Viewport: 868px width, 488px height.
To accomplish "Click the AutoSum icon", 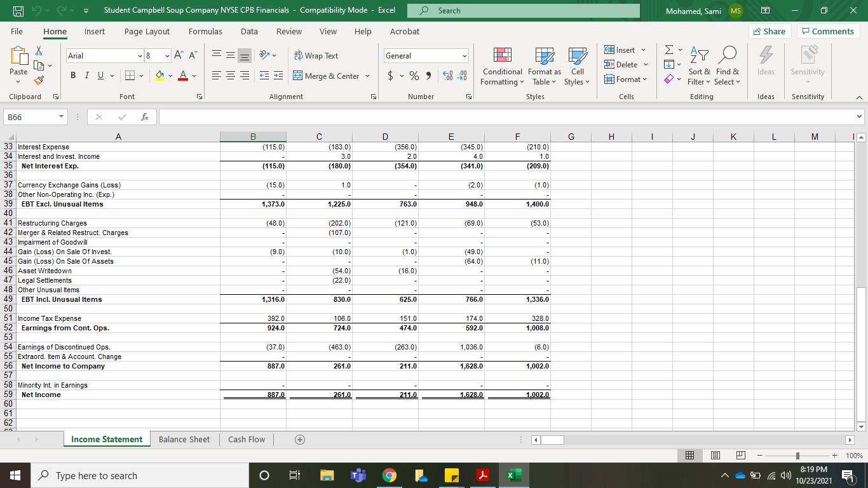I will [x=668, y=50].
